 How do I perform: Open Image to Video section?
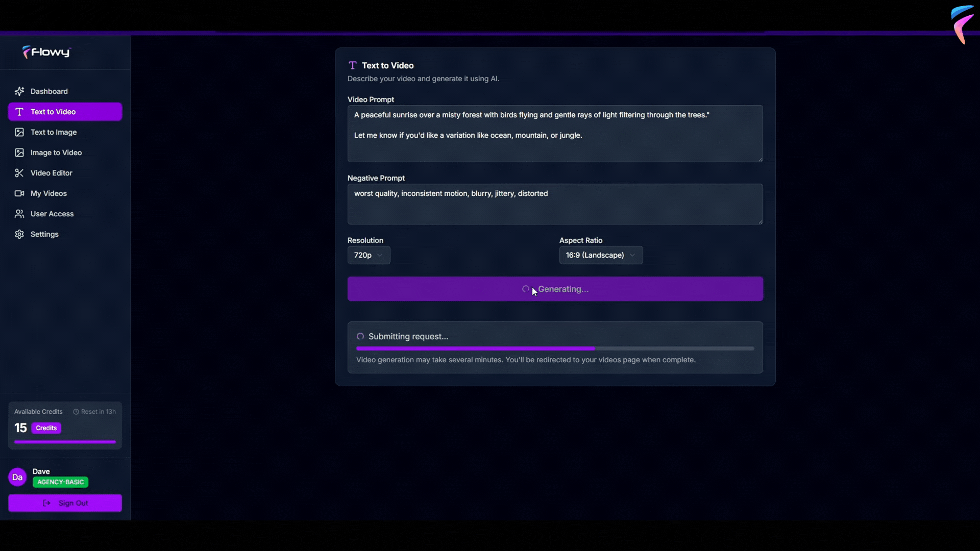pos(65,153)
